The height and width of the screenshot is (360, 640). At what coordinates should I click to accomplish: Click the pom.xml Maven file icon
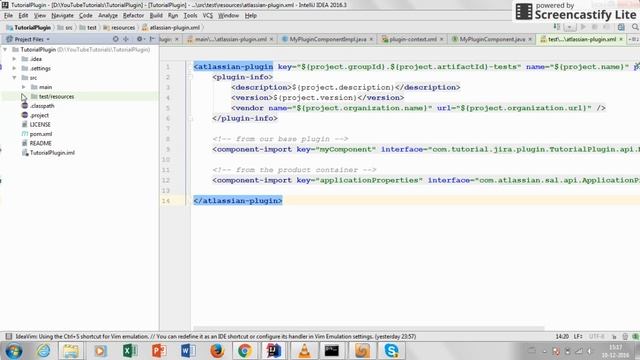pyautogui.click(x=24, y=134)
